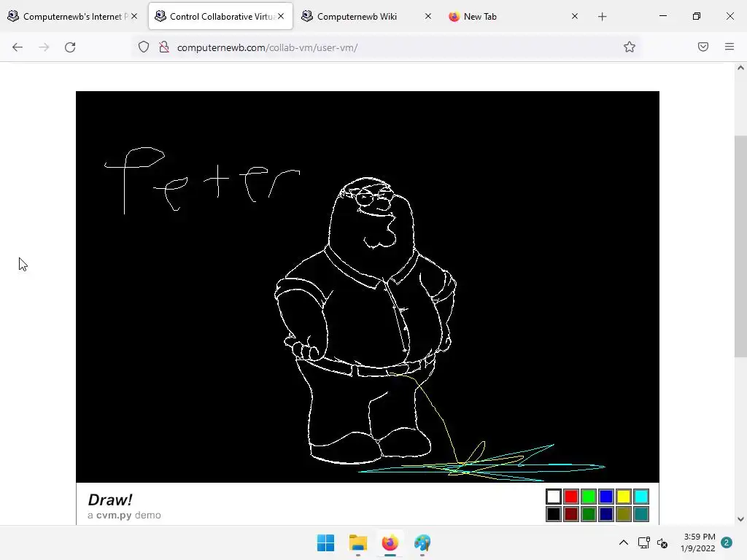Viewport: 747px width, 560px height.
Task: Pick the bright green color swatch
Action: pos(589,497)
